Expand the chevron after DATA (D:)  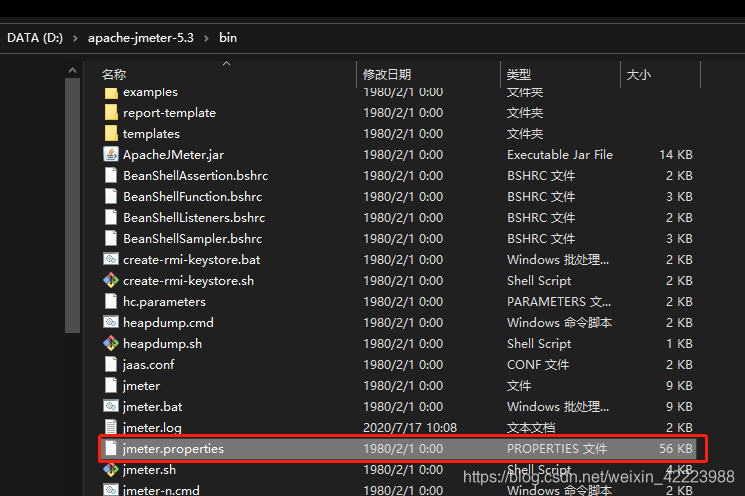[x=75, y=38]
